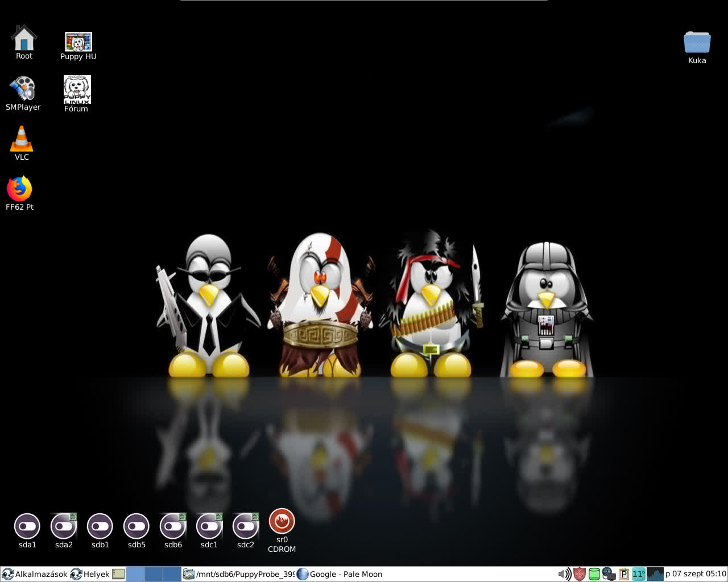Select the sdb5 drive icon
728x582 pixels.
click(x=136, y=526)
